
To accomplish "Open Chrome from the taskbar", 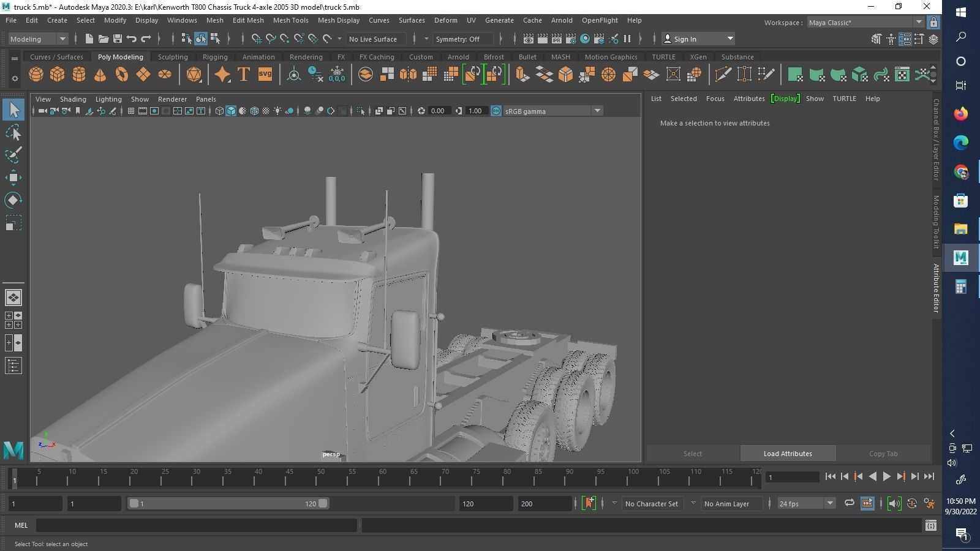I will click(x=960, y=172).
